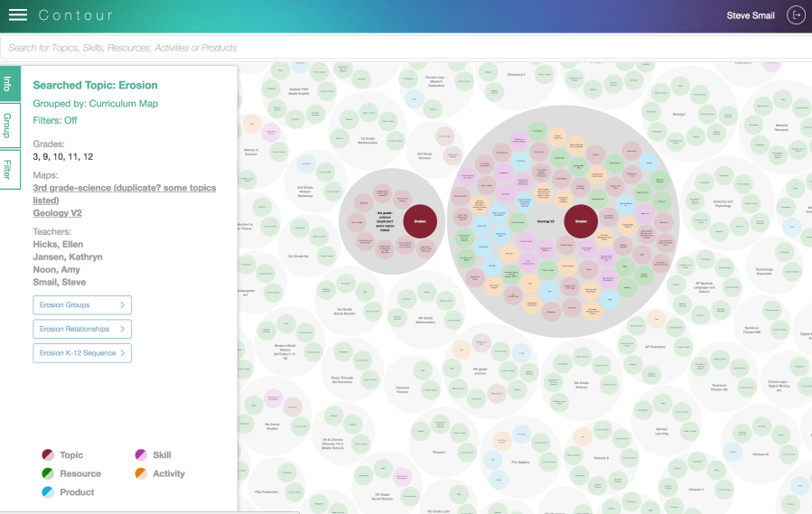Click the Product legend icon
812x514 pixels.
click(x=48, y=492)
